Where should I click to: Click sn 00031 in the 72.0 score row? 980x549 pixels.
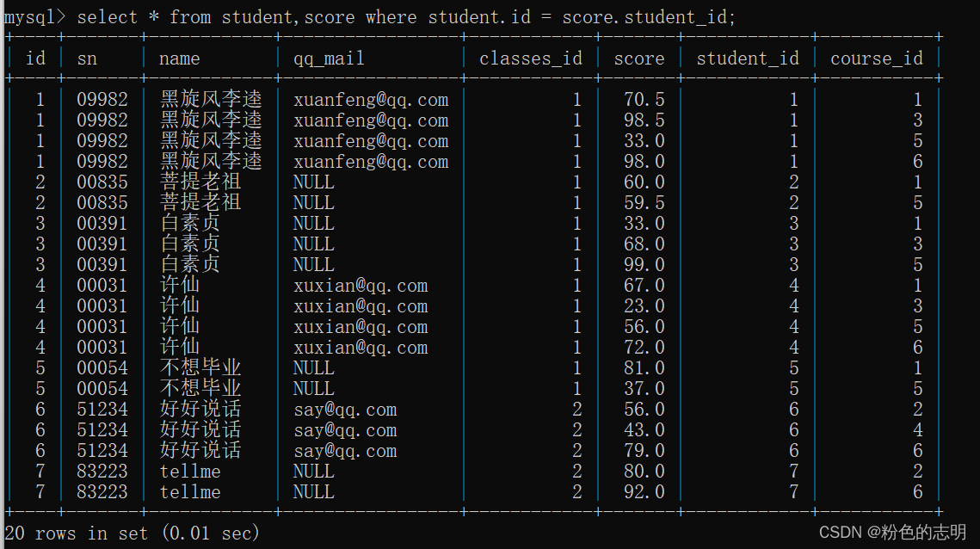pos(102,347)
